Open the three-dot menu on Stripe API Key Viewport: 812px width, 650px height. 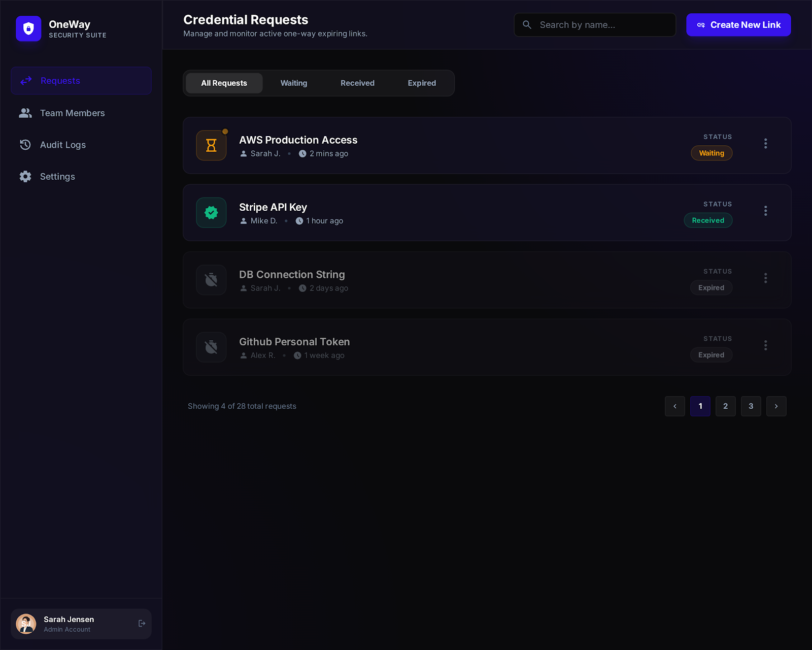click(x=765, y=211)
